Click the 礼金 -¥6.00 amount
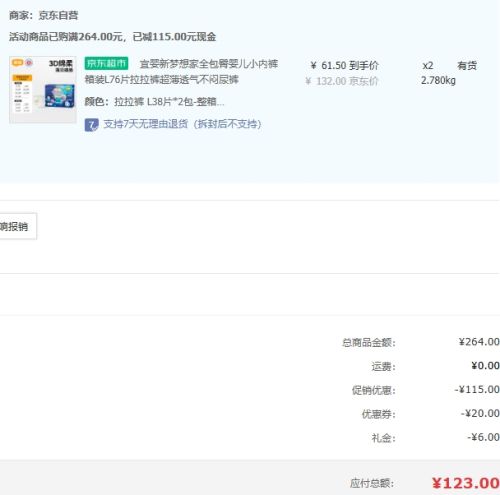Viewport: 500px width, 495px height. 483,437
